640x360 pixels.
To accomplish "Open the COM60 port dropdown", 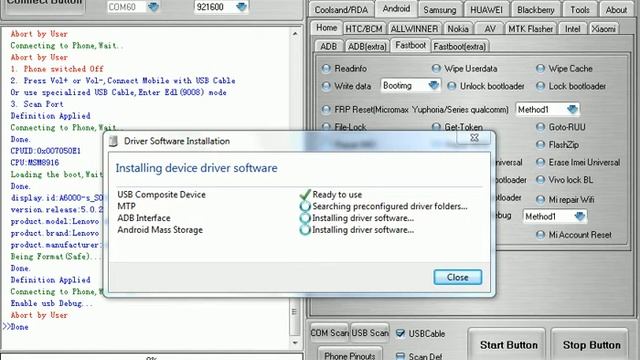I will [153, 7].
